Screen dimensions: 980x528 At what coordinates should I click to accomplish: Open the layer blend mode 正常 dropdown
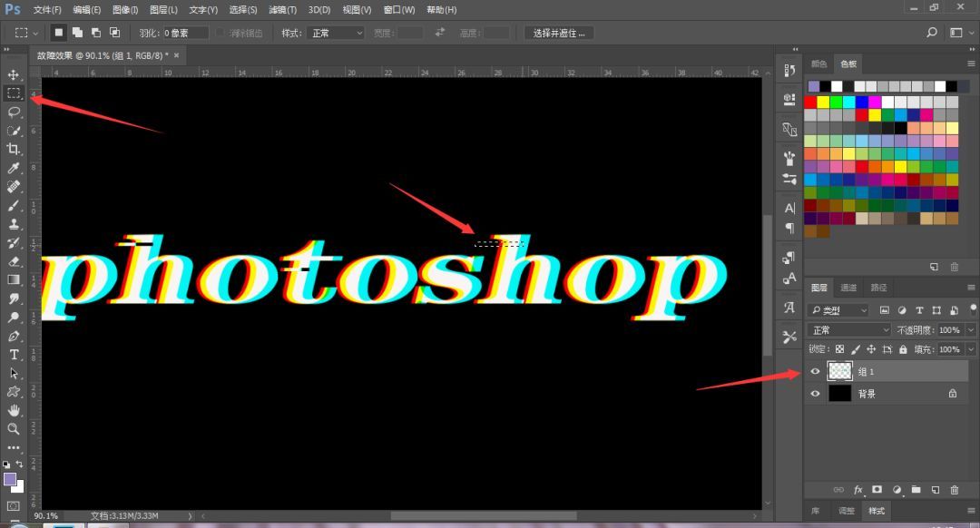click(x=848, y=330)
